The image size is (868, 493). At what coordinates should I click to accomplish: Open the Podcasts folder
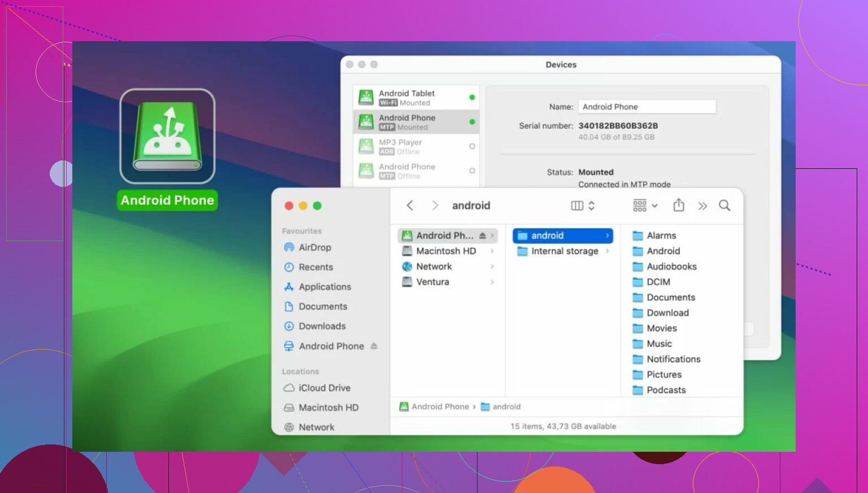click(659, 390)
